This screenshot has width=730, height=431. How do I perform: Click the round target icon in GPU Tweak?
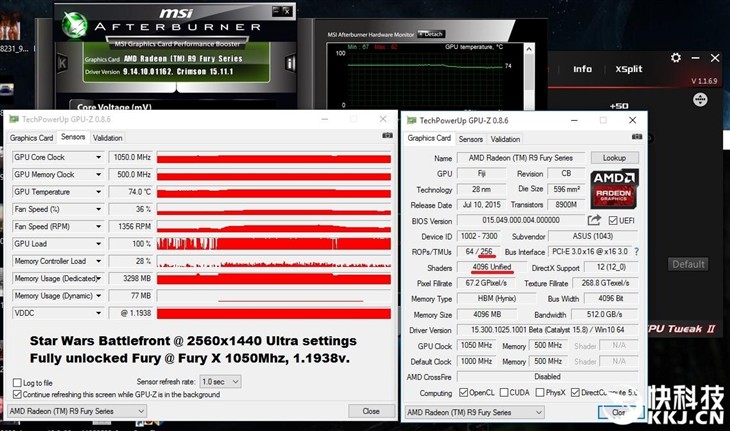(x=700, y=100)
